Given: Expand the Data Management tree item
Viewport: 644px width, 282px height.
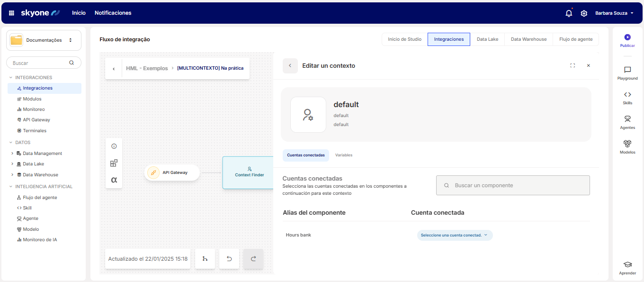Looking at the screenshot, I should (12, 154).
